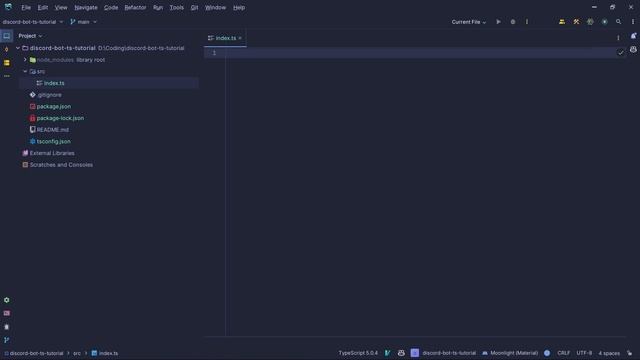Image resolution: width=640 pixels, height=360 pixels.
Task: Collapse the discord-bot-ts-tutorial root folder
Action: [18, 48]
